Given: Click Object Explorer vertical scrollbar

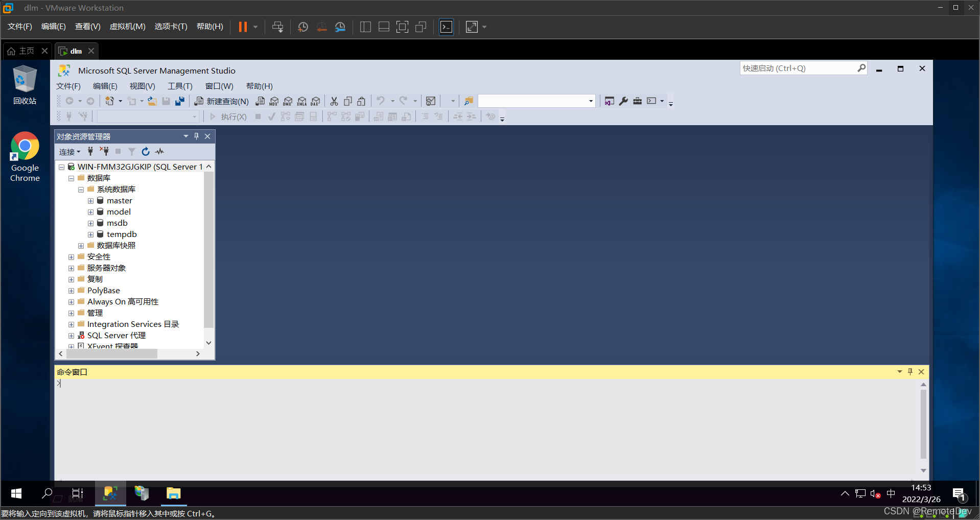Looking at the screenshot, I should (x=208, y=250).
